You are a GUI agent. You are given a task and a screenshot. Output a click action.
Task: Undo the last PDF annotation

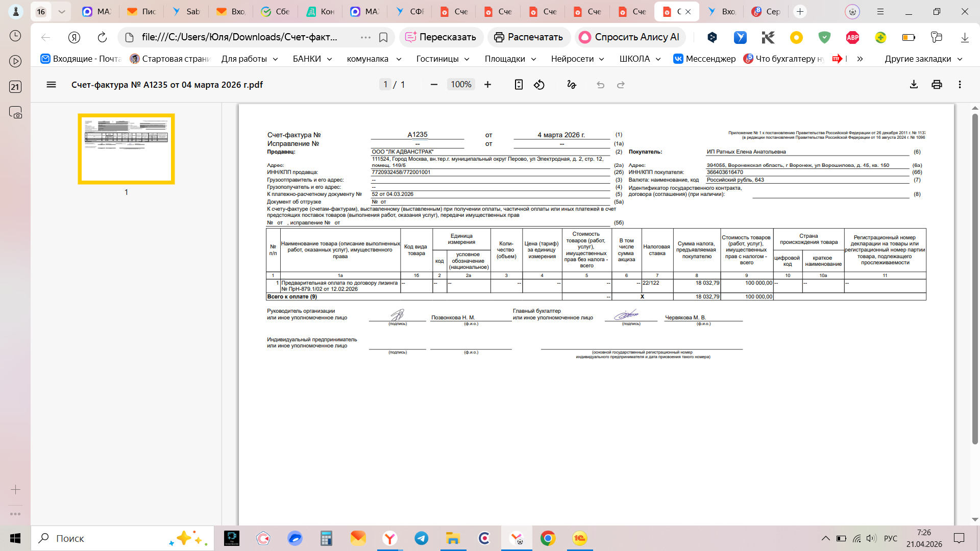(x=600, y=85)
